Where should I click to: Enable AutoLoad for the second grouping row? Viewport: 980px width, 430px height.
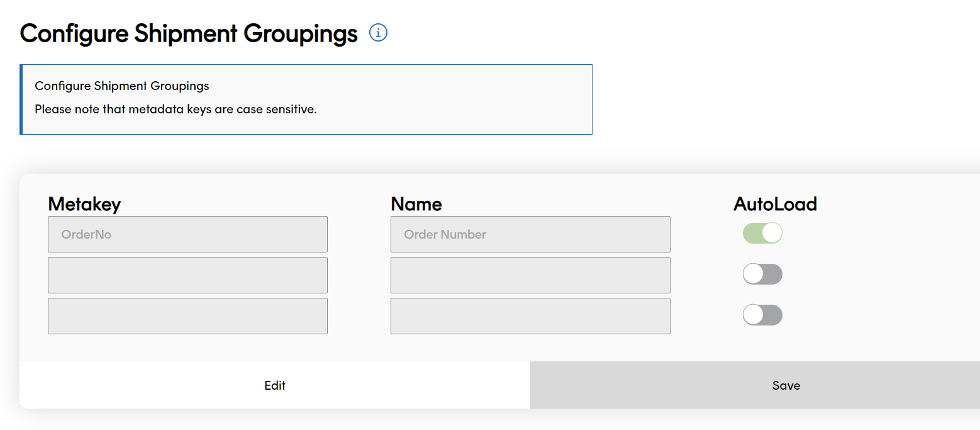(762, 274)
